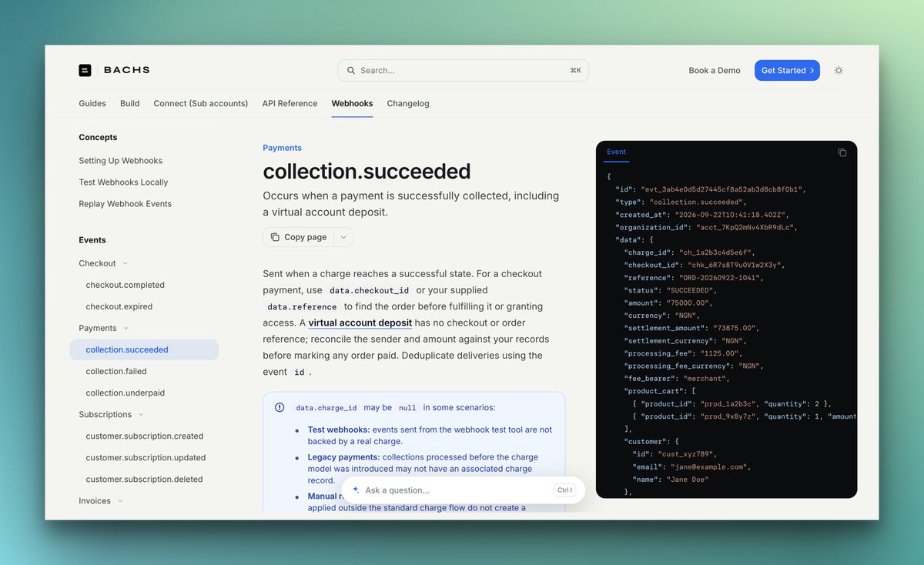Click the Copy page button
This screenshot has height=565, width=924.
coord(298,237)
